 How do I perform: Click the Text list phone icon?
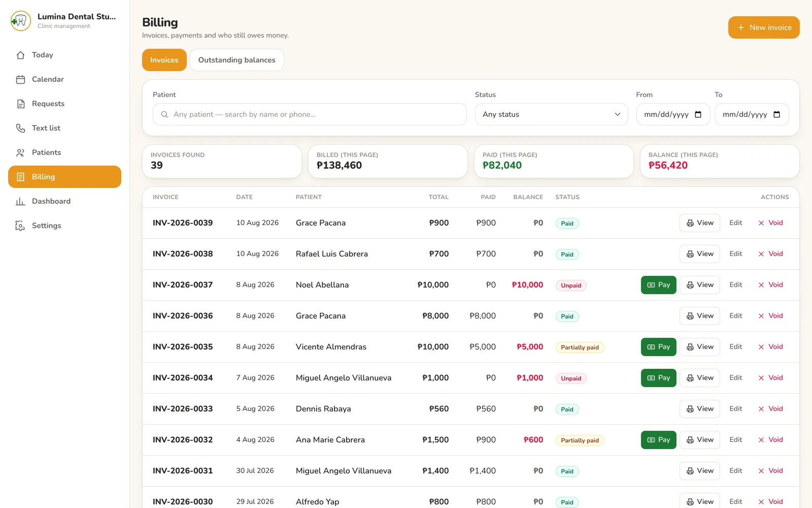pyautogui.click(x=20, y=128)
